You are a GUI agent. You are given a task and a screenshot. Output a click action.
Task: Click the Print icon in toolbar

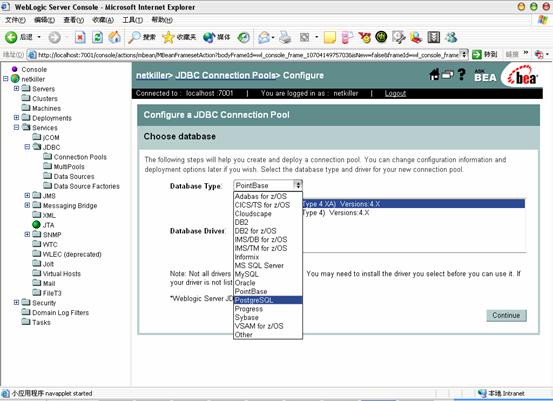coord(285,37)
